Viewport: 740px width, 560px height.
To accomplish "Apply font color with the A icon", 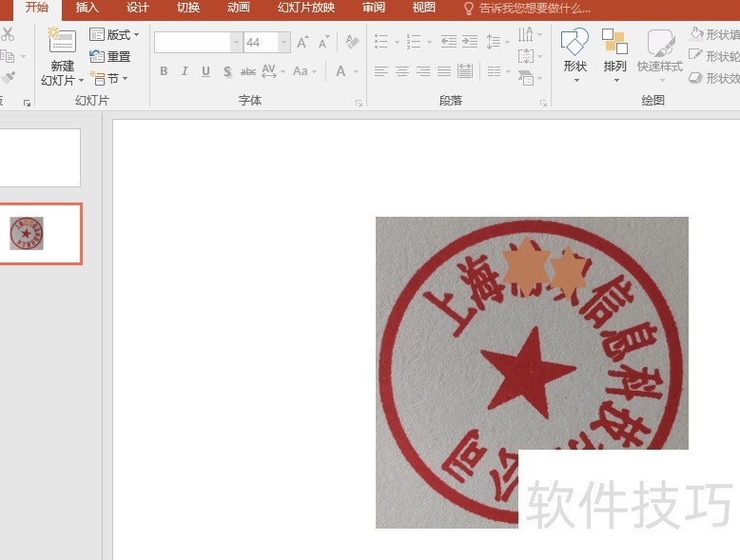I will [341, 71].
